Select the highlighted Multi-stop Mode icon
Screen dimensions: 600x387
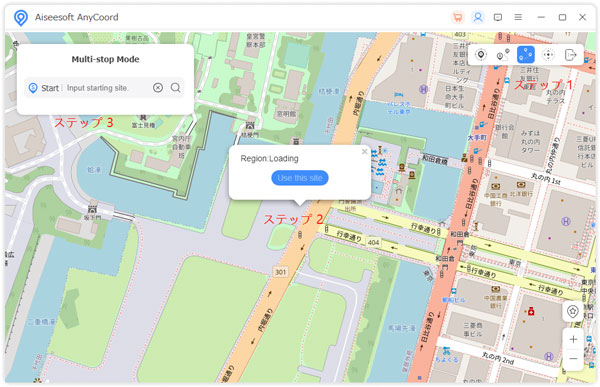point(526,55)
